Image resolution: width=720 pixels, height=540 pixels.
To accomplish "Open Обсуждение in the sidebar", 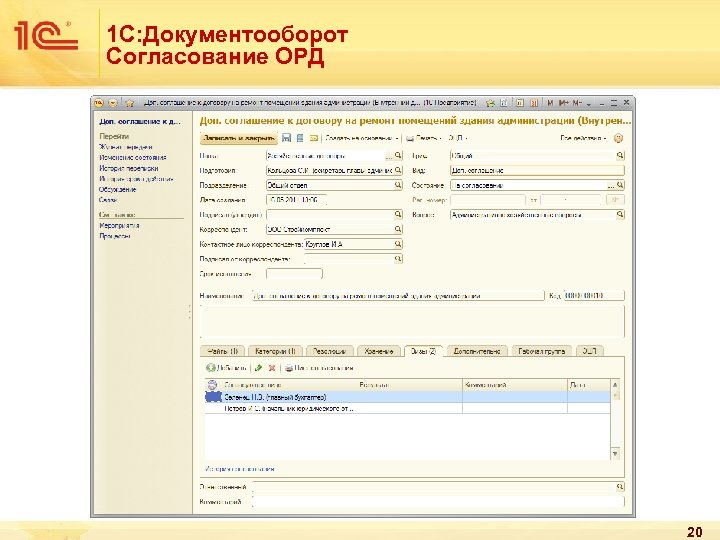I will 118,189.
